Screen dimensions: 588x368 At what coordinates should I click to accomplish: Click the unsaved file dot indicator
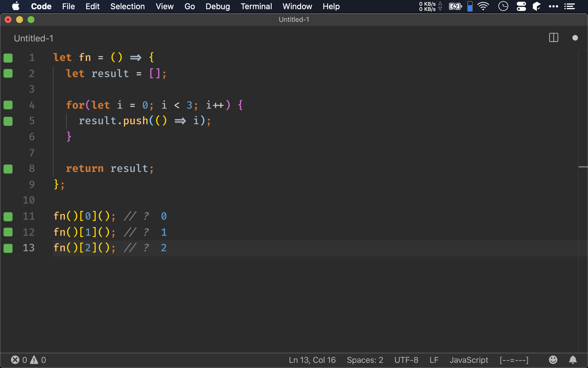coord(575,38)
